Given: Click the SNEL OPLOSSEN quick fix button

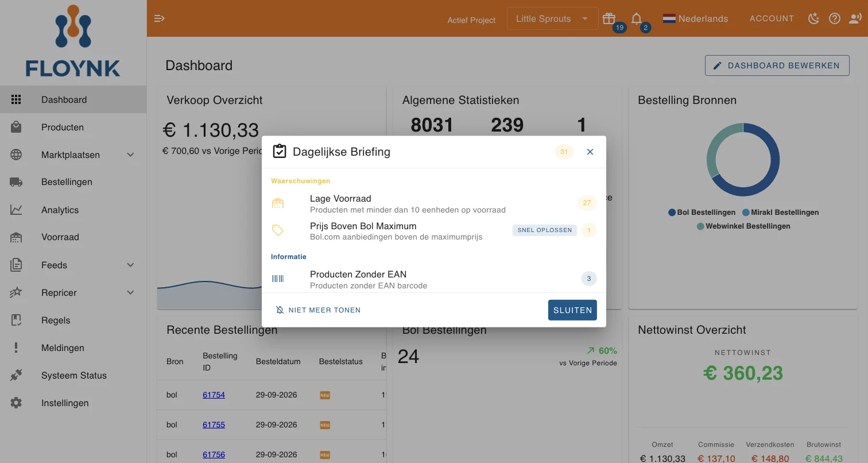Looking at the screenshot, I should (x=544, y=230).
